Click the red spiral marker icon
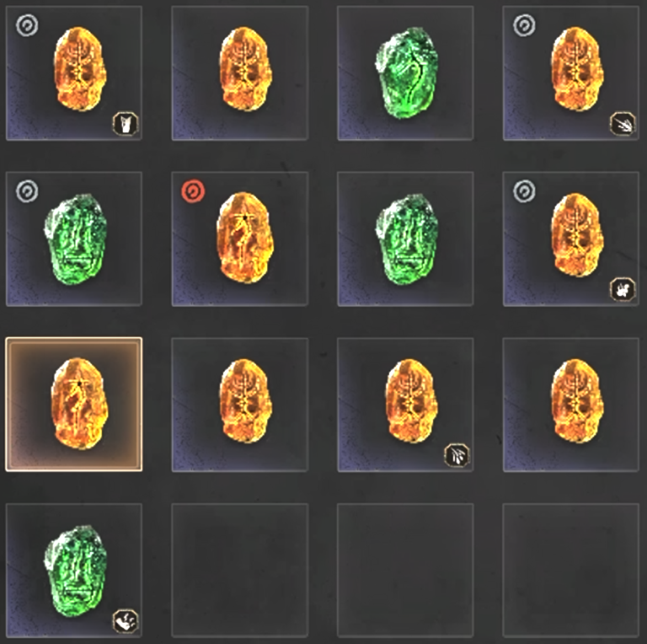647x644 pixels. (193, 192)
